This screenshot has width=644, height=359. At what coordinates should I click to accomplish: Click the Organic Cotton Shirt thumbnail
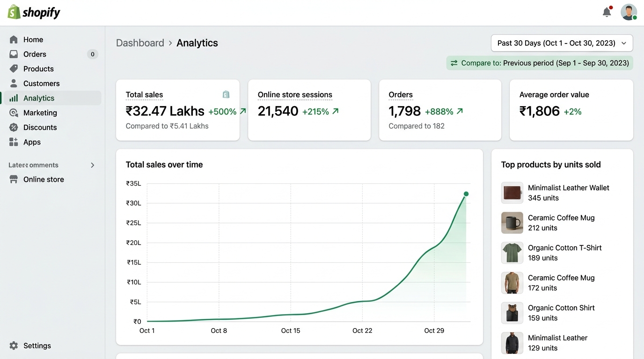point(512,313)
